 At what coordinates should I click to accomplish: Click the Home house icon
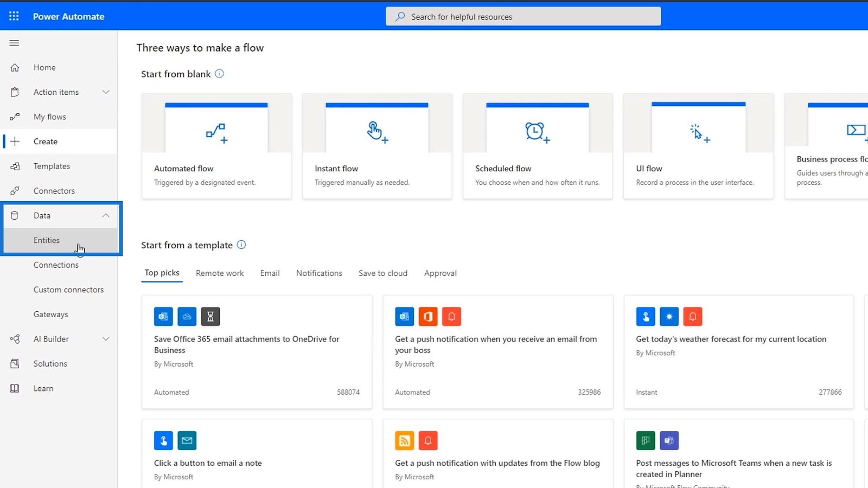(15, 67)
